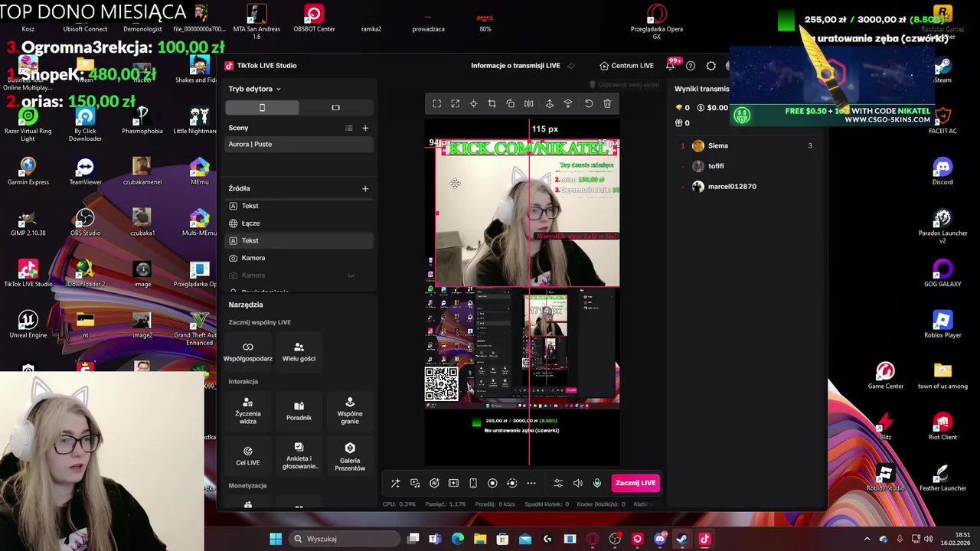Image resolution: width=980 pixels, height=551 pixels.
Task: Open the more options ellipsis in bottom bar
Action: pyautogui.click(x=531, y=483)
